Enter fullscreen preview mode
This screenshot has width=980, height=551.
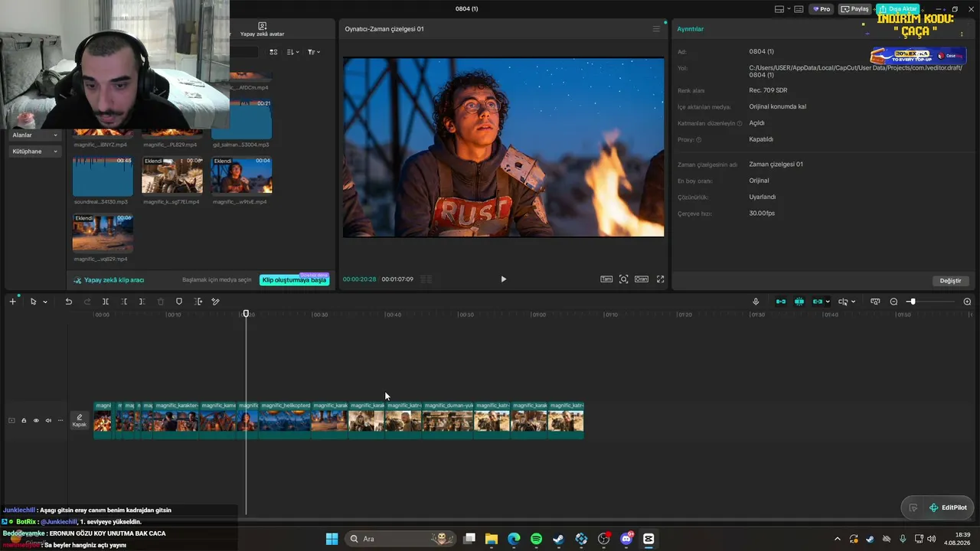[x=660, y=279]
